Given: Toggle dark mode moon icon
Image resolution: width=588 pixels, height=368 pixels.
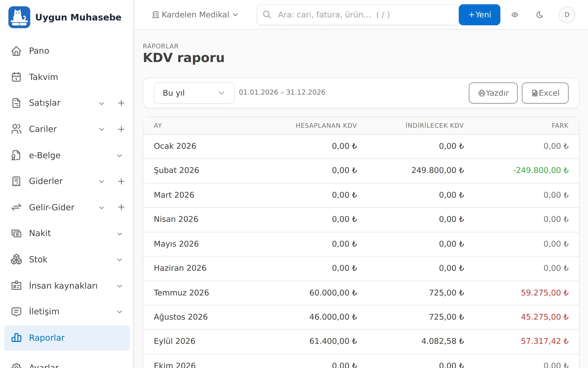Looking at the screenshot, I should [539, 15].
